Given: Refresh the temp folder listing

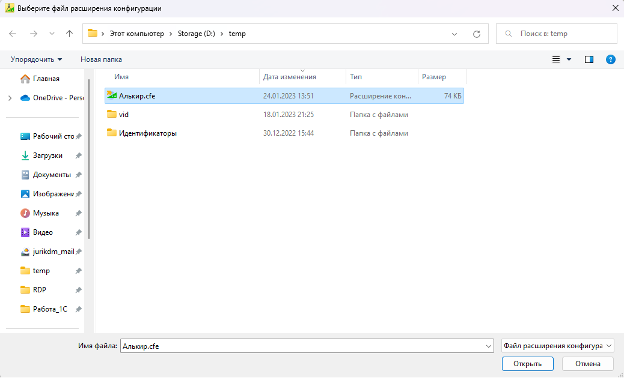Looking at the screenshot, I should (x=476, y=34).
